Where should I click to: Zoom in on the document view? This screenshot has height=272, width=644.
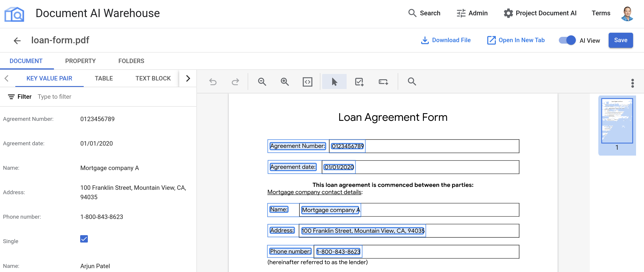coord(284,82)
